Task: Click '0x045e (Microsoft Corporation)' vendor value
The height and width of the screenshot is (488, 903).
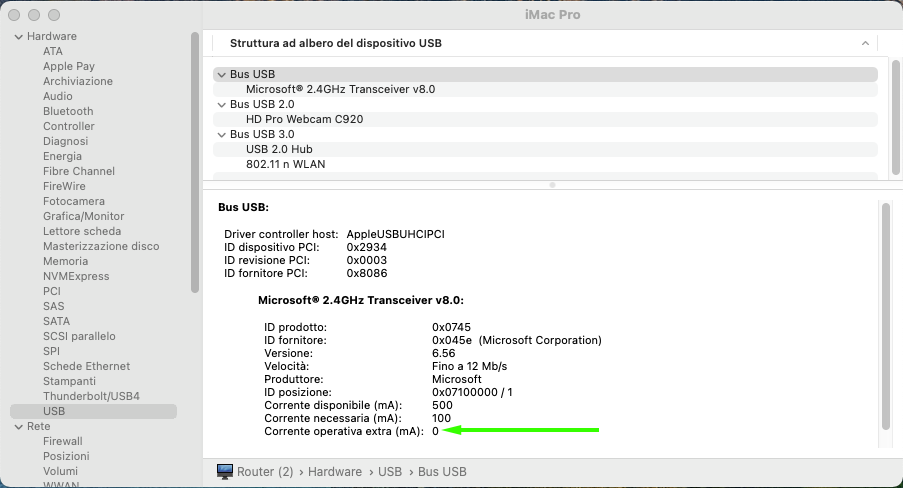Action: tap(517, 340)
